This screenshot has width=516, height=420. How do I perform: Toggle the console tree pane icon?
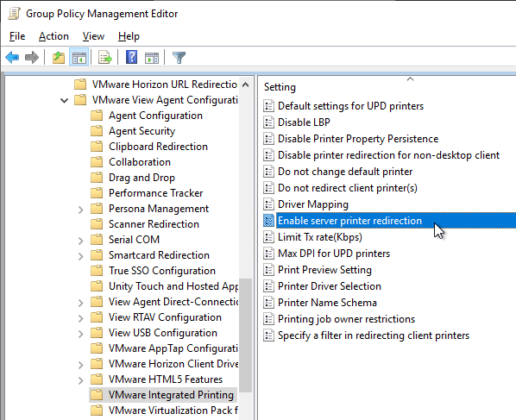pyautogui.click(x=79, y=58)
